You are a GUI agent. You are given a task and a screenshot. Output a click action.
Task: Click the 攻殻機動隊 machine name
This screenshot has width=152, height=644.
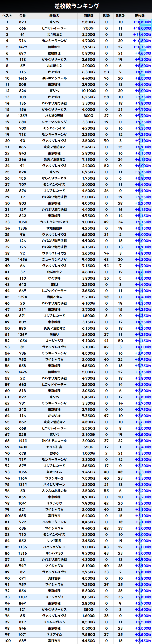coord(54,228)
